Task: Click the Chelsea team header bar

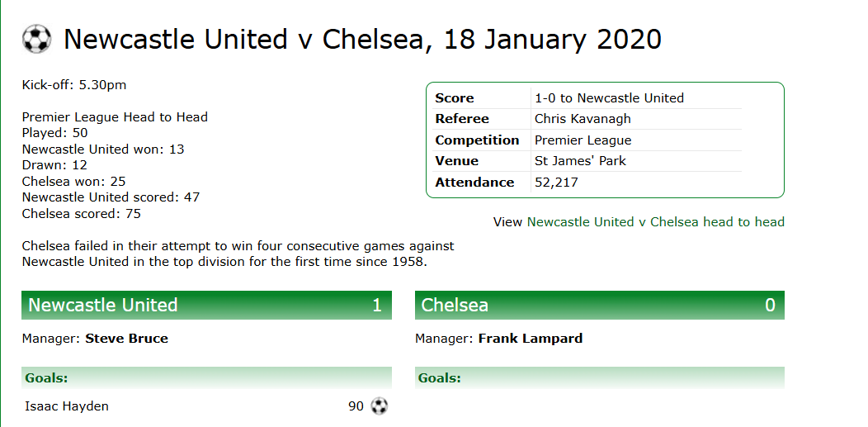Action: tap(599, 305)
